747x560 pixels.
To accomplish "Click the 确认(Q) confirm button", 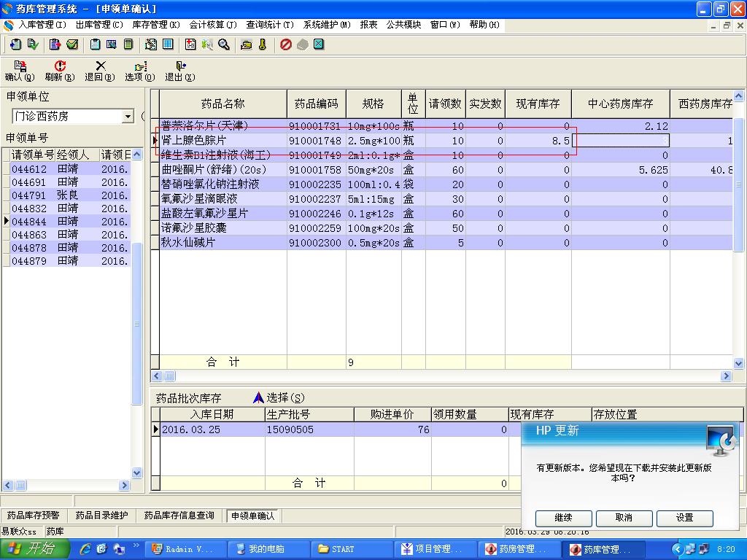I will (x=20, y=71).
